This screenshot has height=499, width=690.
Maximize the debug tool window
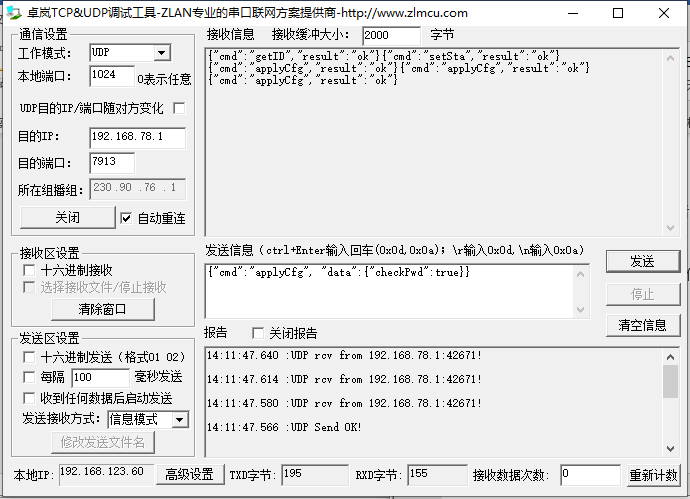[x=618, y=13]
